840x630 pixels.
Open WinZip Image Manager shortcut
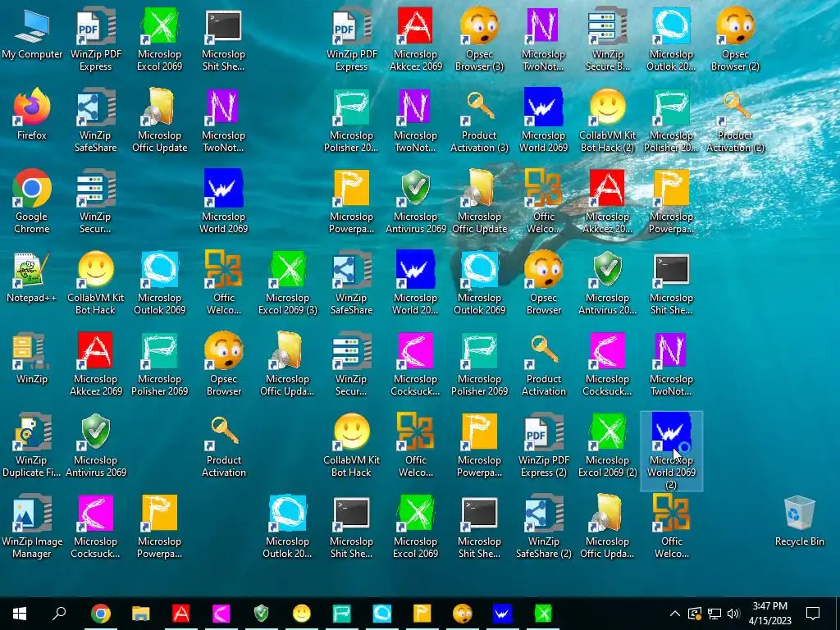(x=32, y=526)
